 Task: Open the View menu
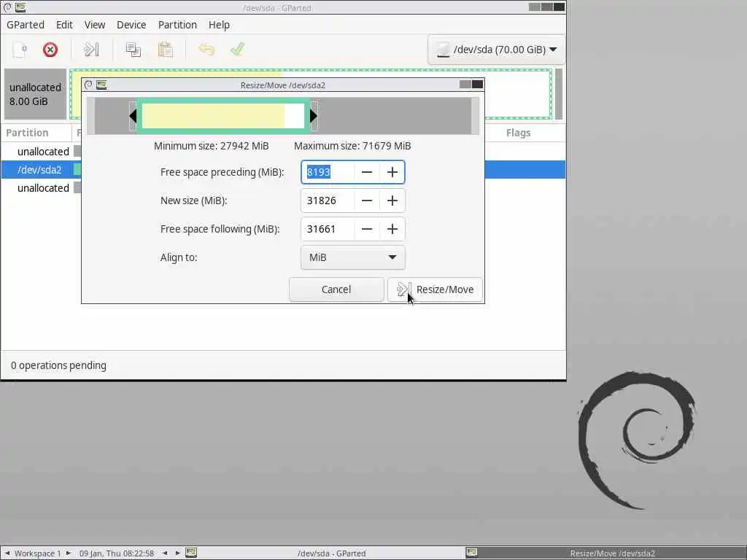pyautogui.click(x=95, y=25)
